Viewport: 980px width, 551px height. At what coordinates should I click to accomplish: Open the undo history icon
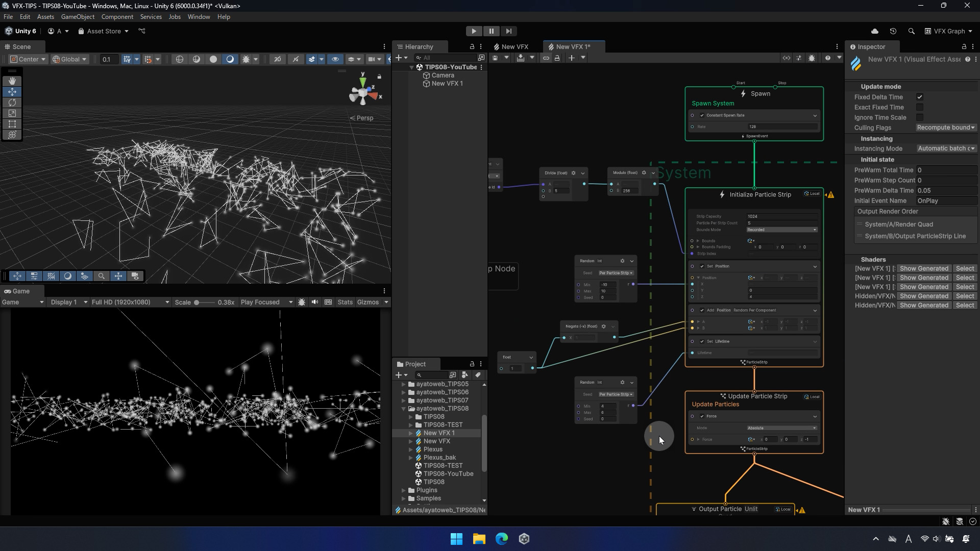[x=893, y=31]
